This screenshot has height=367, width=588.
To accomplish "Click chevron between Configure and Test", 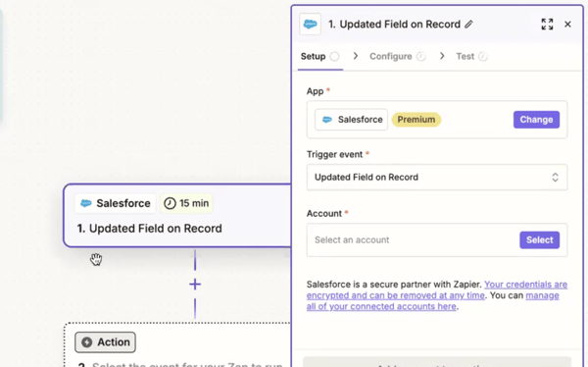I will [442, 56].
